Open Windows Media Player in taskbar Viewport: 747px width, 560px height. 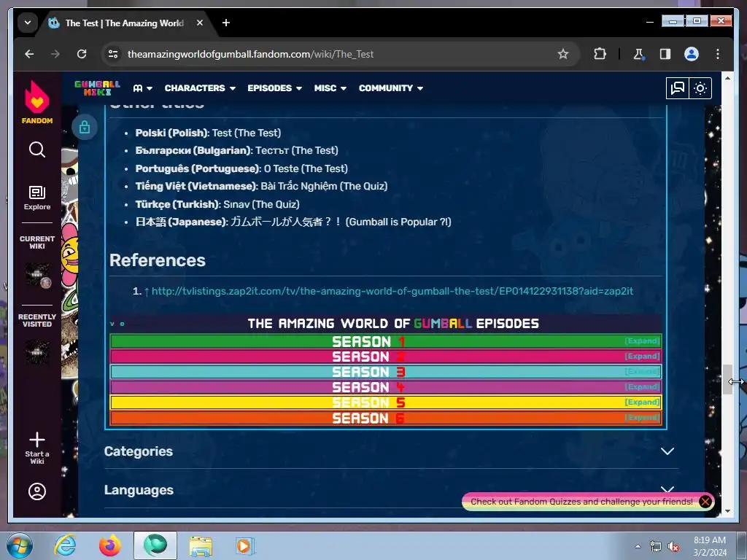point(245,545)
